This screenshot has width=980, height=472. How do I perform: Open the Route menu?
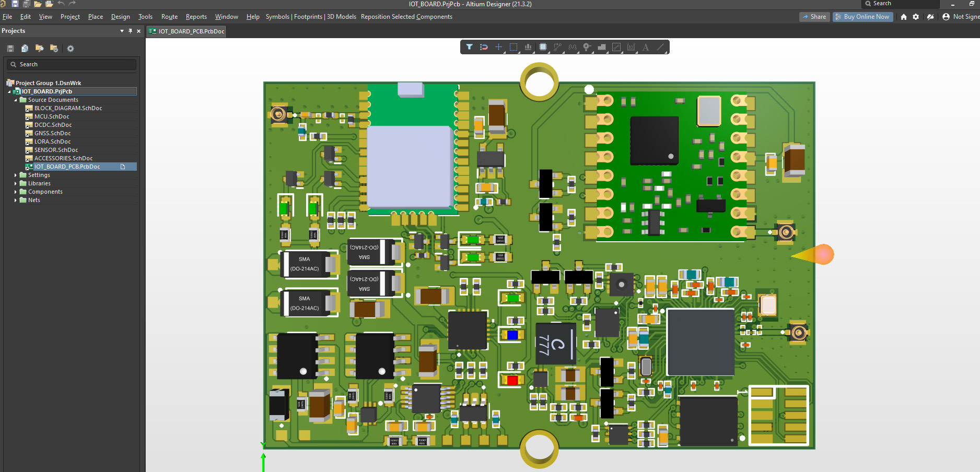[169, 17]
